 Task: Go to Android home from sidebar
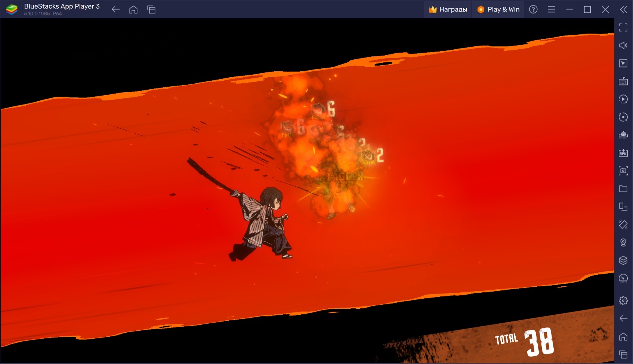(x=623, y=337)
